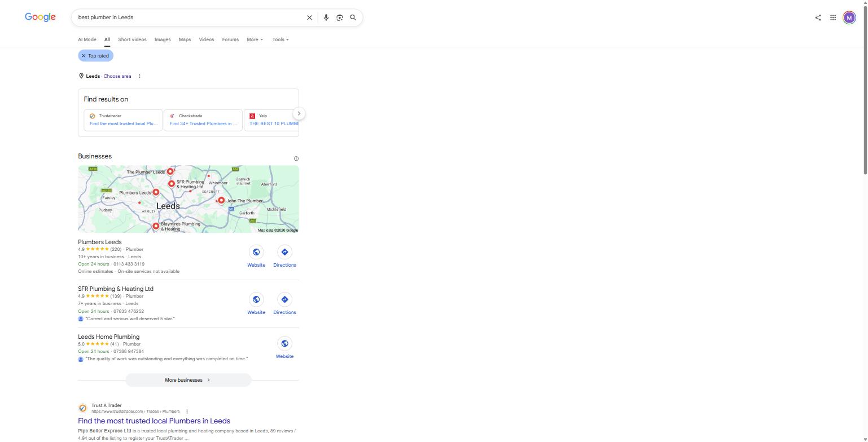The image size is (868, 442).
Task: Click More businesses button
Action: (188, 380)
